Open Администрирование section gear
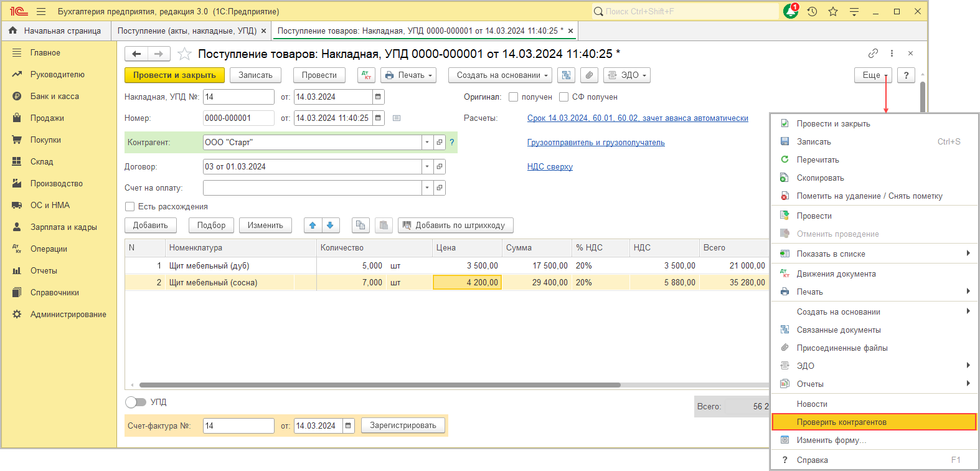The height and width of the screenshot is (471, 980). pos(17,315)
